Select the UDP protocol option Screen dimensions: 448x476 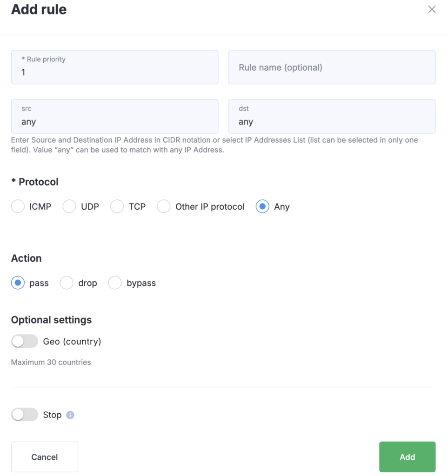69,207
